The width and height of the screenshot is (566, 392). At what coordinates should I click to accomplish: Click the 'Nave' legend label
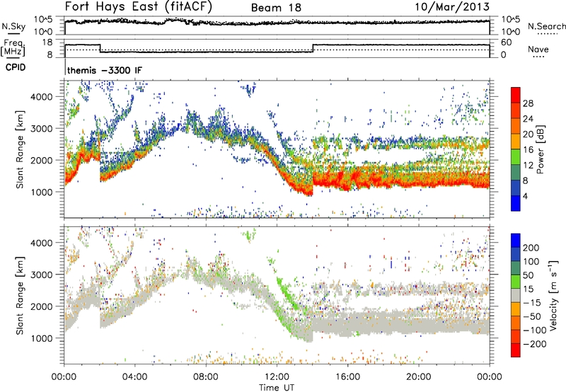(538, 50)
